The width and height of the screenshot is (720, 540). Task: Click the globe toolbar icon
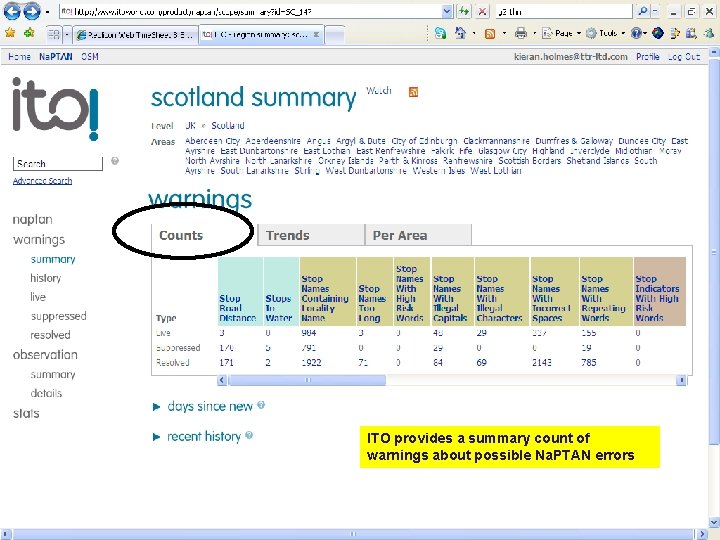point(658,33)
